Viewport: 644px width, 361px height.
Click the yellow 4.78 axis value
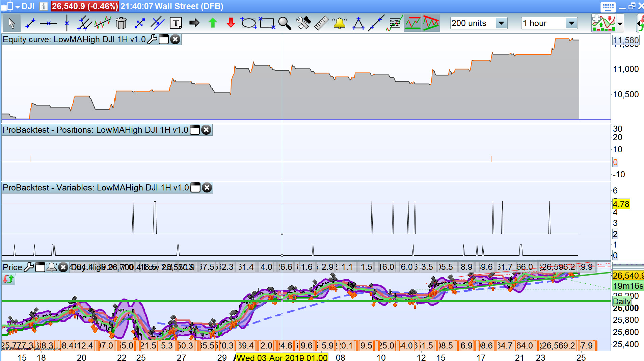click(621, 204)
